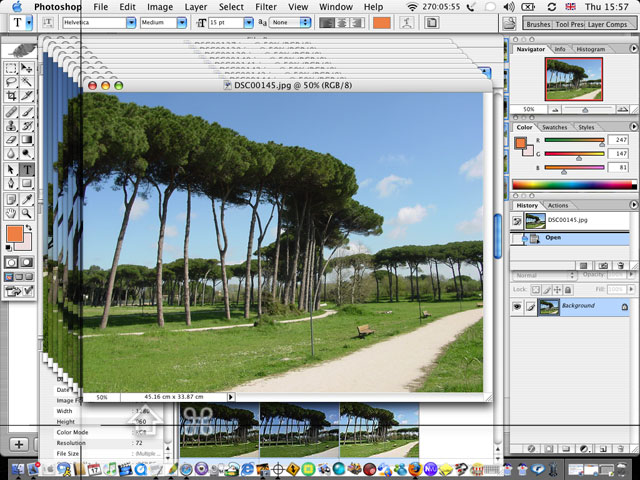
Task: Select the Pen tool
Action: [x=11, y=183]
